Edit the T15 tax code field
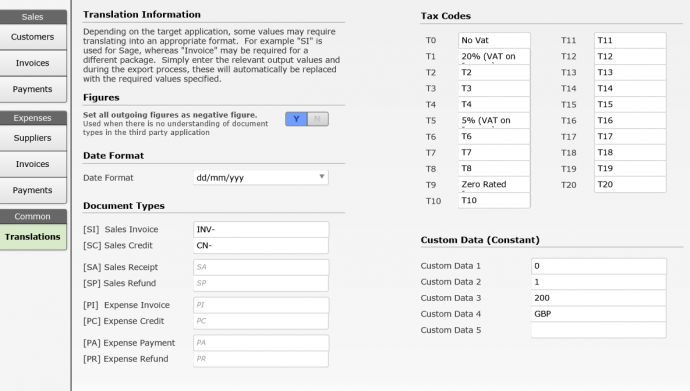 tap(630, 104)
